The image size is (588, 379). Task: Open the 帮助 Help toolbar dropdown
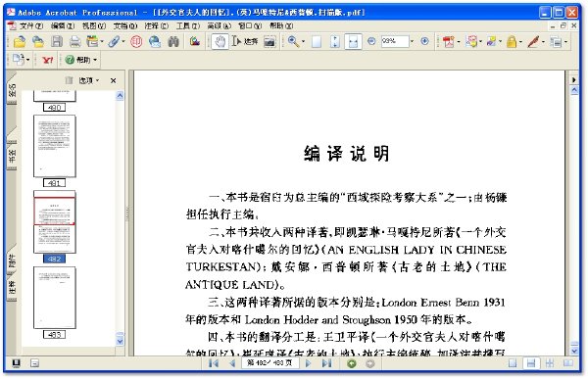81,60
